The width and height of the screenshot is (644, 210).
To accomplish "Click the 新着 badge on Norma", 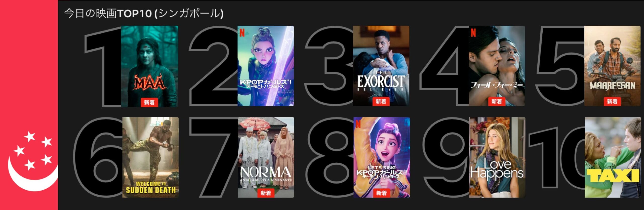I will click(x=266, y=193).
